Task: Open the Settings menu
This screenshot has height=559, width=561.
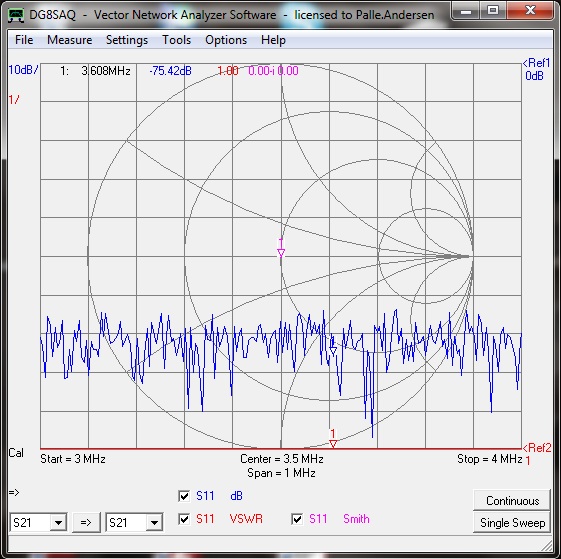Action: pos(127,40)
